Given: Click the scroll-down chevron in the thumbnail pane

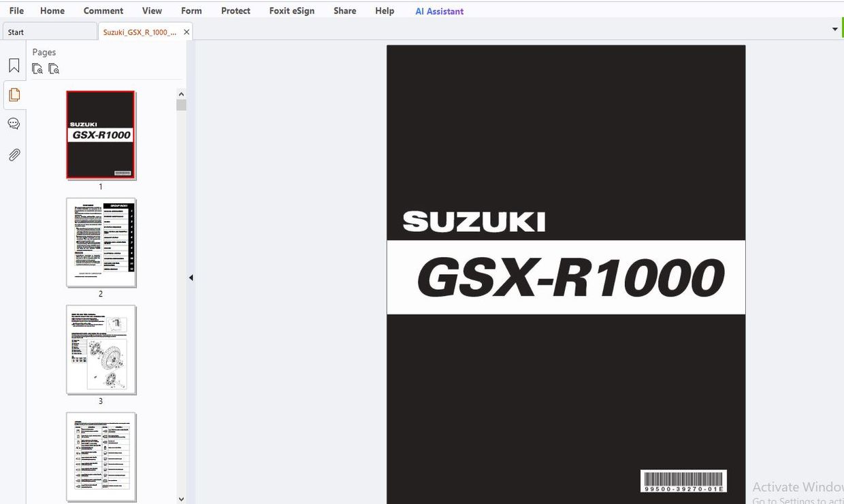Looking at the screenshot, I should [181, 498].
